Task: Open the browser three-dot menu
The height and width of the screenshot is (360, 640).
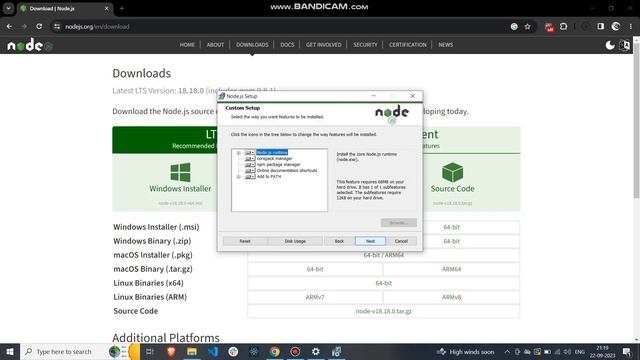Action: tap(631, 27)
